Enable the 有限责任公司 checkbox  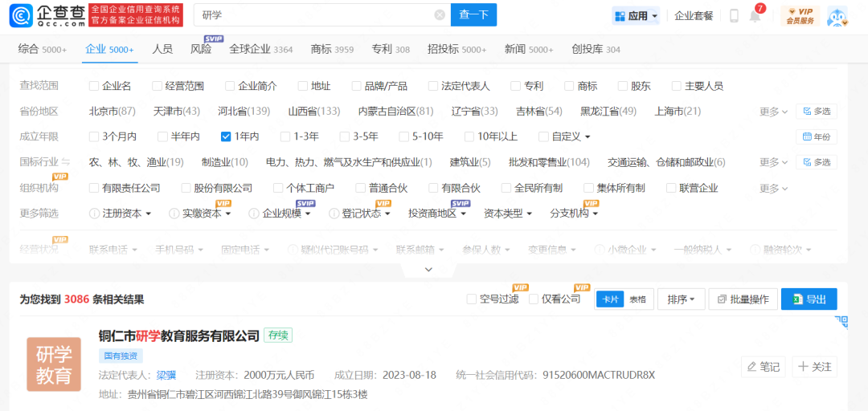[94, 188]
